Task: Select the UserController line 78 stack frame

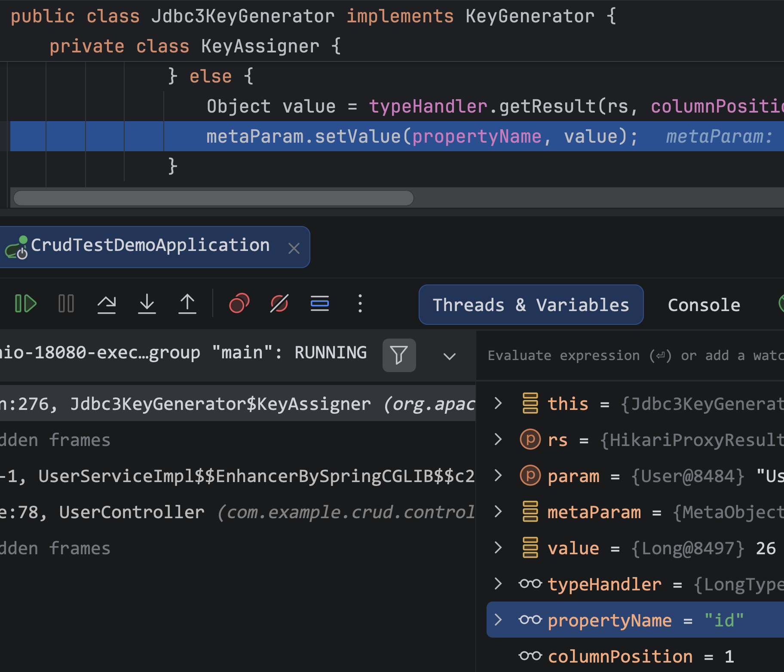Action: (x=238, y=512)
